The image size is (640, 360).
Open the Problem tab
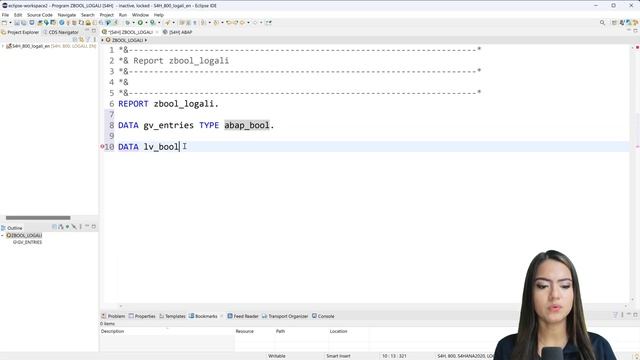[113, 316]
